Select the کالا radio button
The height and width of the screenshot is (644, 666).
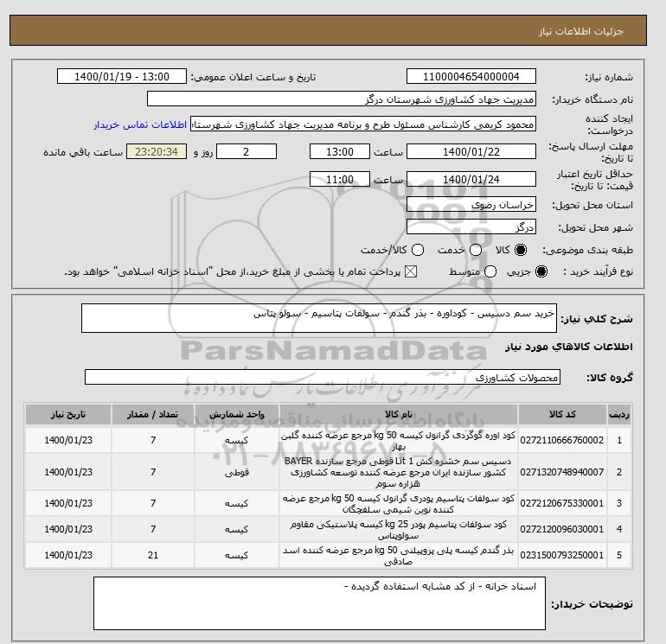click(521, 250)
